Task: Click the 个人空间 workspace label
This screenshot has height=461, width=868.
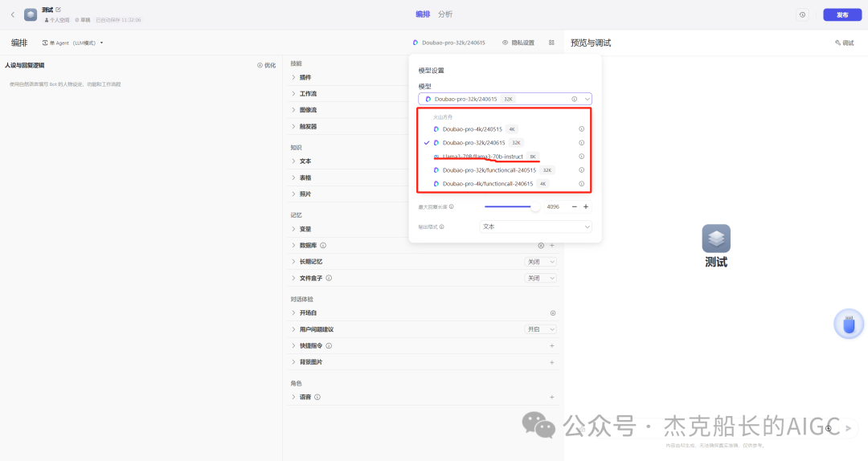Action: click(57, 20)
